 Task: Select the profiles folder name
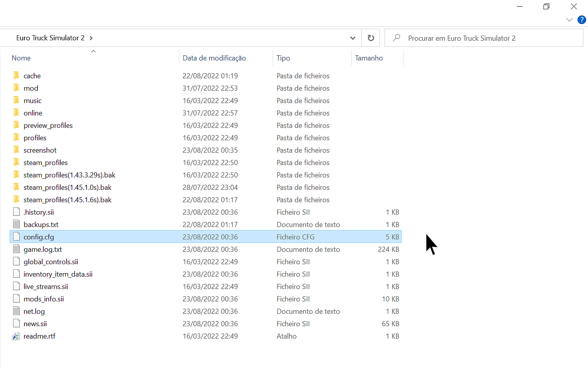click(35, 138)
